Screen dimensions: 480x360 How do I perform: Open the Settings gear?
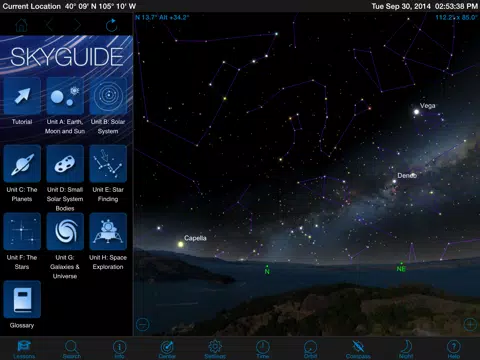pyautogui.click(x=215, y=349)
